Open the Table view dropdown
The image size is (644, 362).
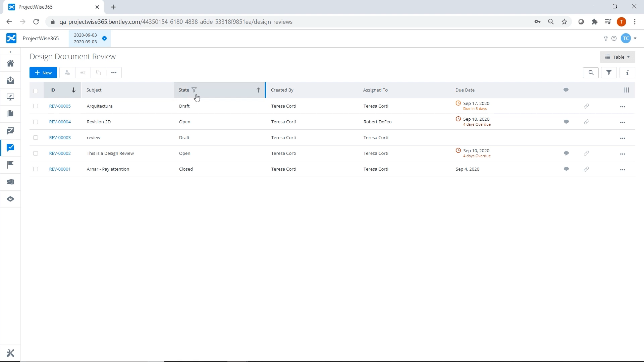(617, 57)
